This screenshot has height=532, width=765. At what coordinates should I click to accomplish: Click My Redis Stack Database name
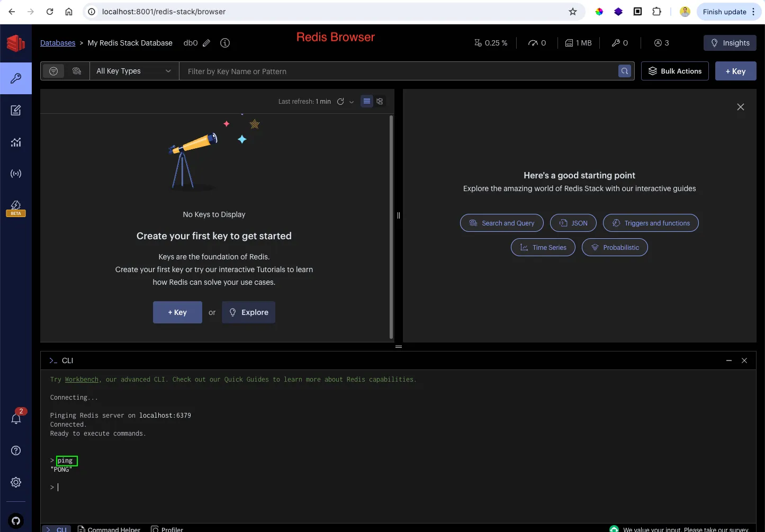[130, 43]
